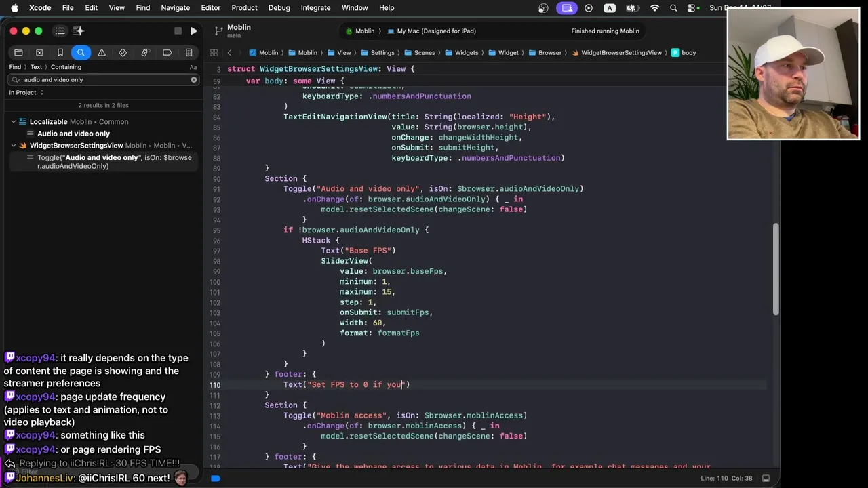Clear the search field text
The width and height of the screenshot is (868, 488).
pyautogui.click(x=193, y=79)
